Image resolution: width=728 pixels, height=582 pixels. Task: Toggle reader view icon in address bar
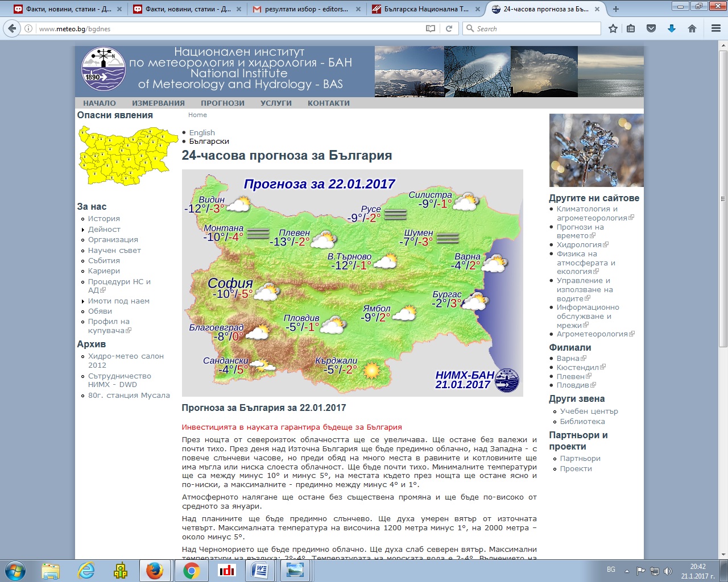[x=431, y=28]
